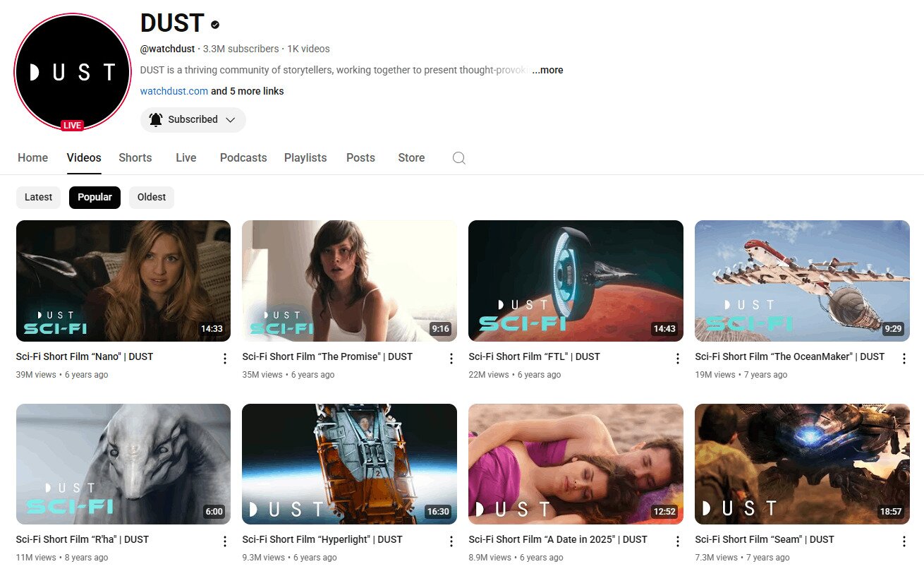View the Posts tab
Viewport: 924px width, 576px height.
[360, 157]
